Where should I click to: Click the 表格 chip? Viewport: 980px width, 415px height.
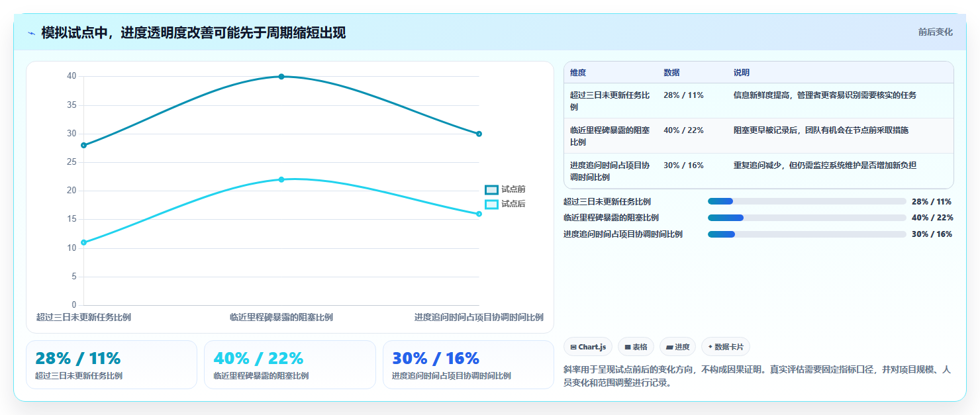636,347
